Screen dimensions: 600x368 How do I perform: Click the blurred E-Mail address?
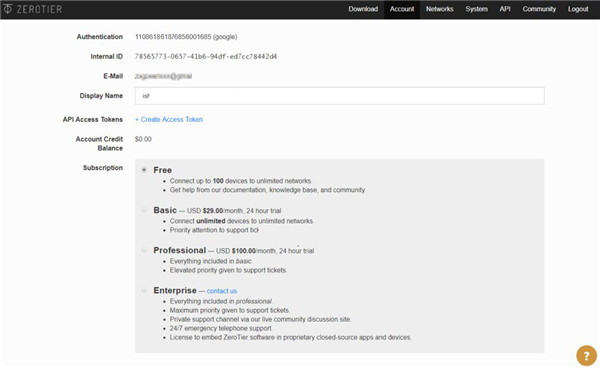(163, 76)
